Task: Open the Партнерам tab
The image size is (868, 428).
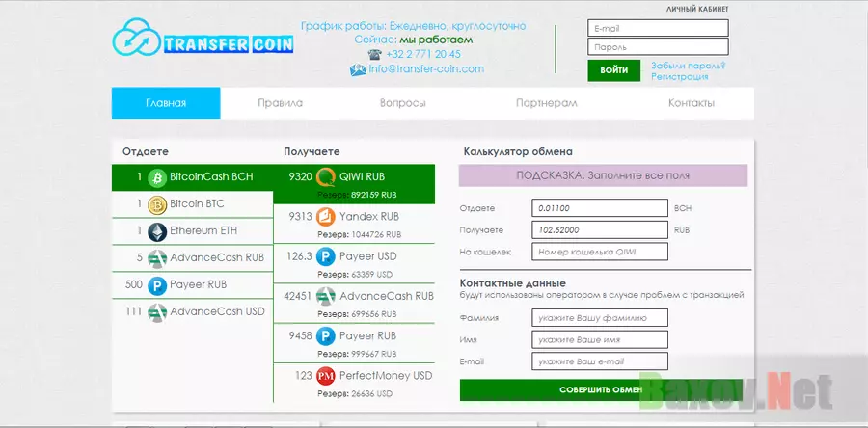Action: pos(547,103)
